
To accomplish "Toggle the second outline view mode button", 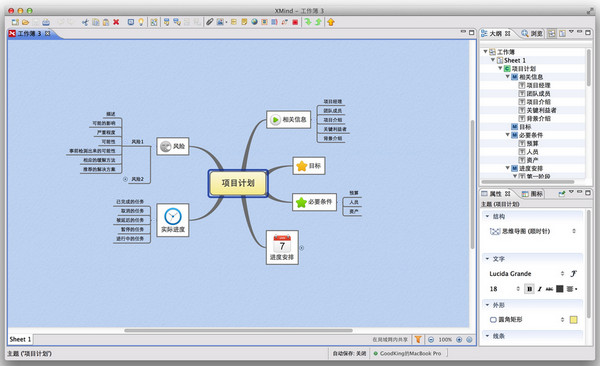I will [x=562, y=34].
